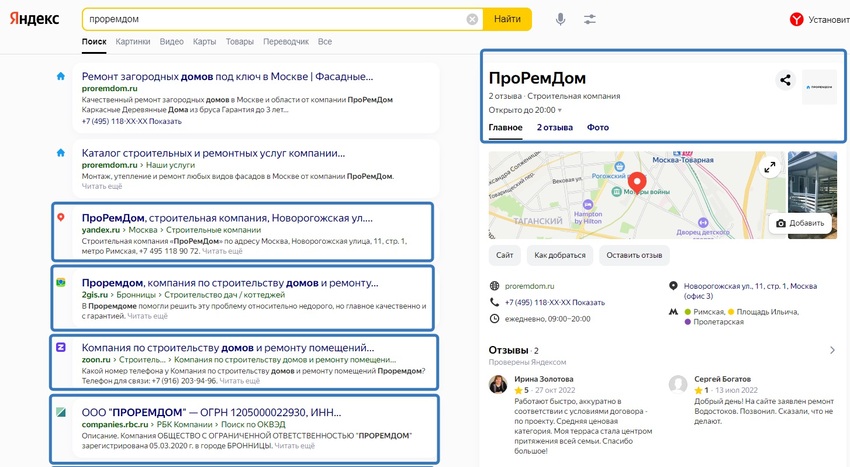
Task: Click the Найти search button
Action: click(507, 20)
